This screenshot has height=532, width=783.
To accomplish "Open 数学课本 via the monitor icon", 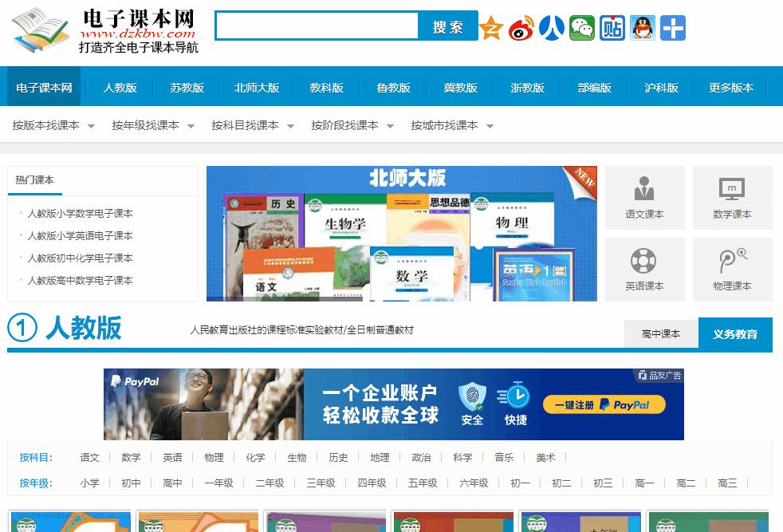I will click(x=732, y=197).
